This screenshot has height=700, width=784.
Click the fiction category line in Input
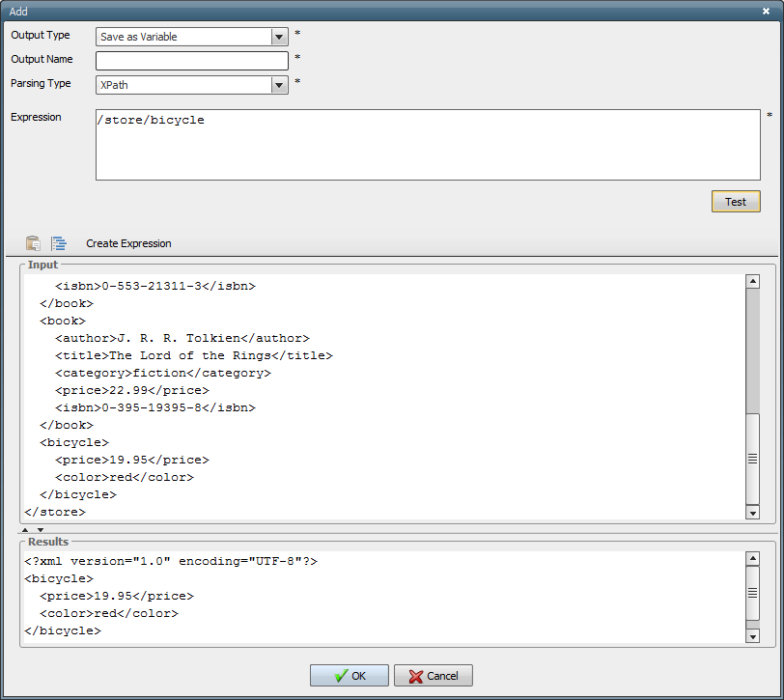click(163, 374)
